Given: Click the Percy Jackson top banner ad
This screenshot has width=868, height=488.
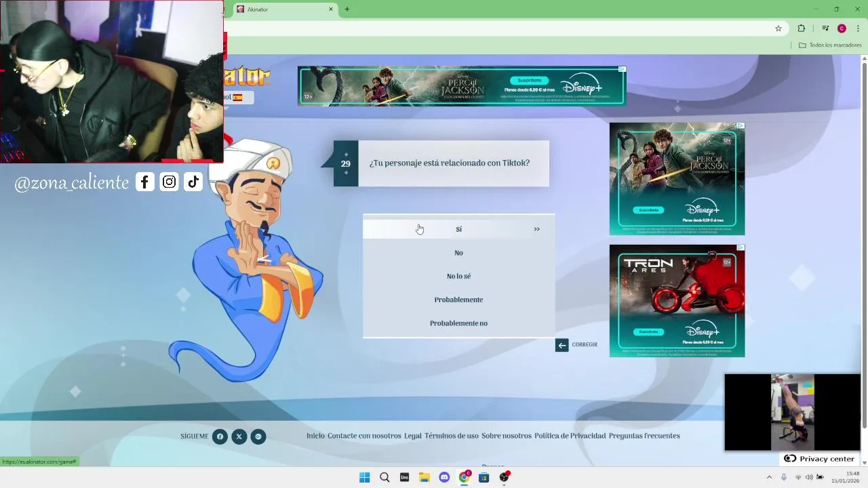Looking at the screenshot, I should pos(462,85).
